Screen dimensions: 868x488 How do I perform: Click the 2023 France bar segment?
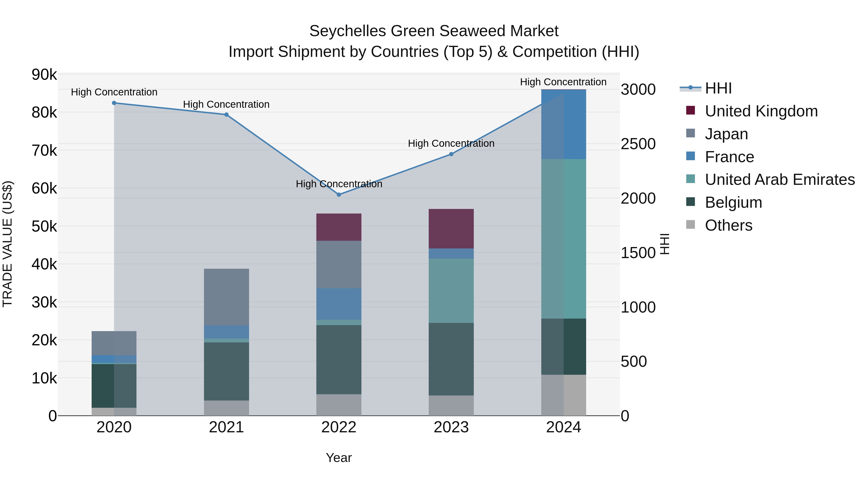point(451,254)
